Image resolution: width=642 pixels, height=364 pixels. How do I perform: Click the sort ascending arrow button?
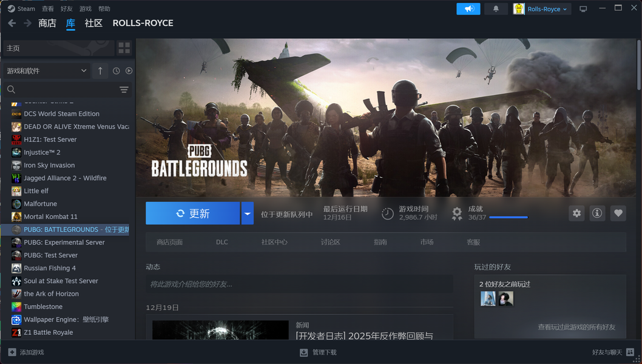(x=100, y=71)
